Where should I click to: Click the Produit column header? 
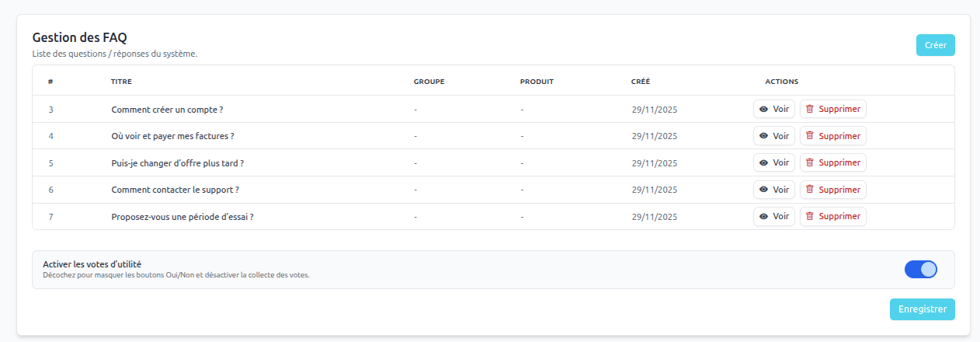coord(537,82)
